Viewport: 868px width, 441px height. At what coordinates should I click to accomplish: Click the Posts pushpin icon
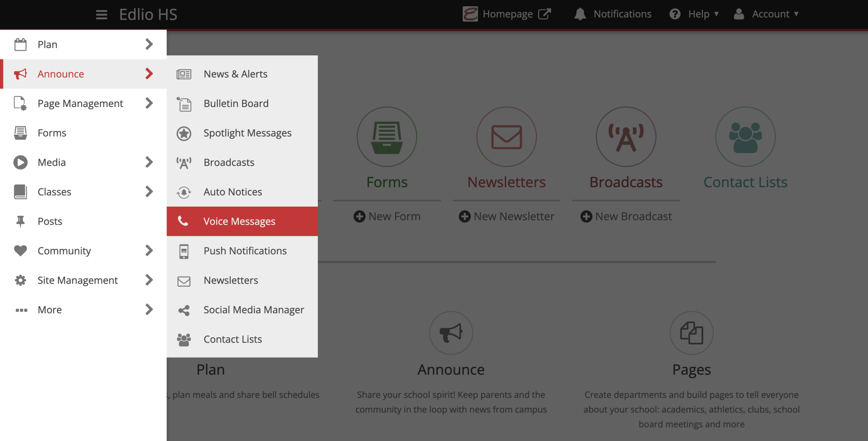[x=21, y=221]
